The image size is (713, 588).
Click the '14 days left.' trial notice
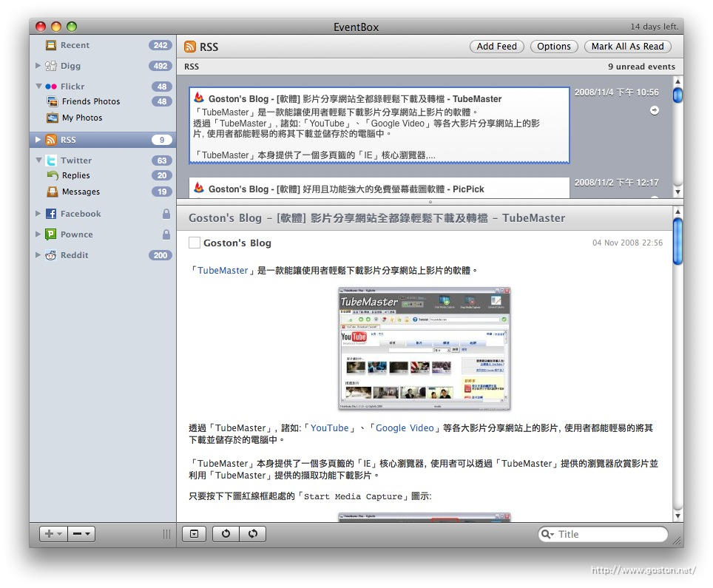pyautogui.click(x=655, y=27)
